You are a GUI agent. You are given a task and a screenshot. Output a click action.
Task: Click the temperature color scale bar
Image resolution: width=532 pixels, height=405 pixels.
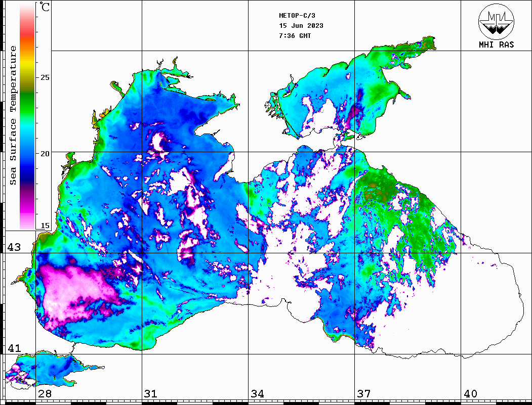click(x=27, y=116)
